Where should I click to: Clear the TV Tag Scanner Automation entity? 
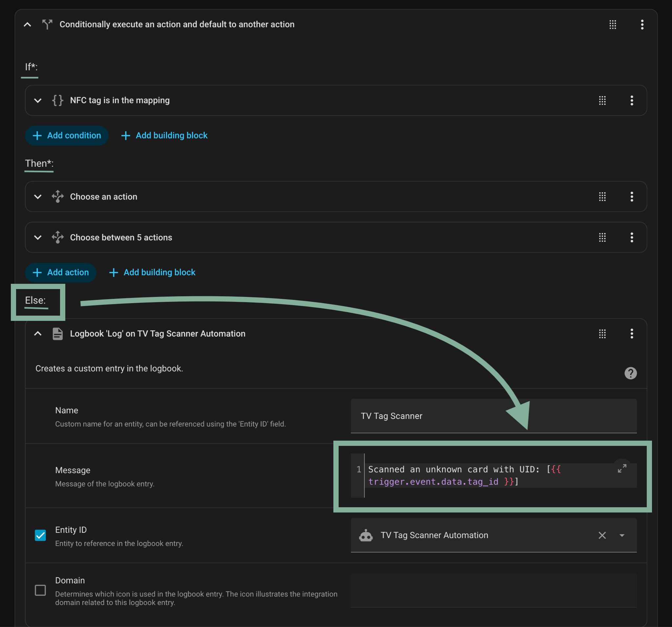pos(602,535)
